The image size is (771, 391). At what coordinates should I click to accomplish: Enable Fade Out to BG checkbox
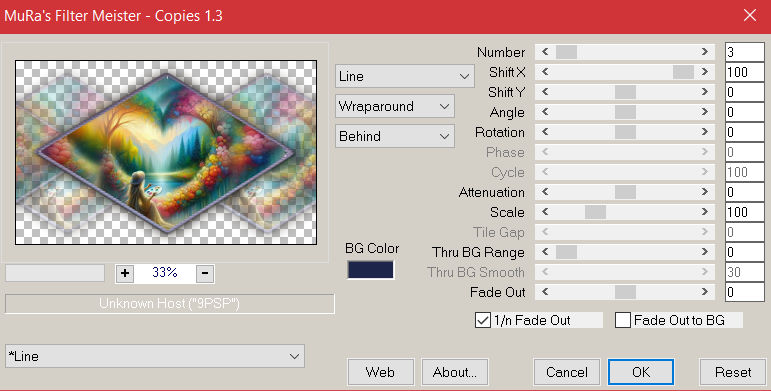[x=623, y=320]
